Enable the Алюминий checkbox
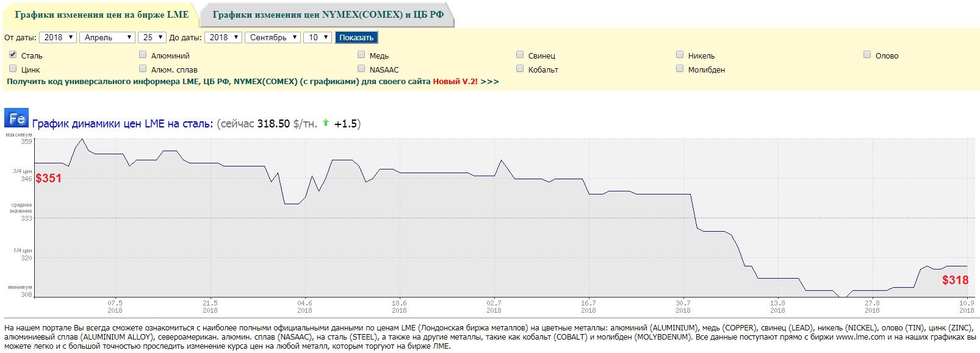The height and width of the screenshot is (353, 980). click(x=143, y=55)
